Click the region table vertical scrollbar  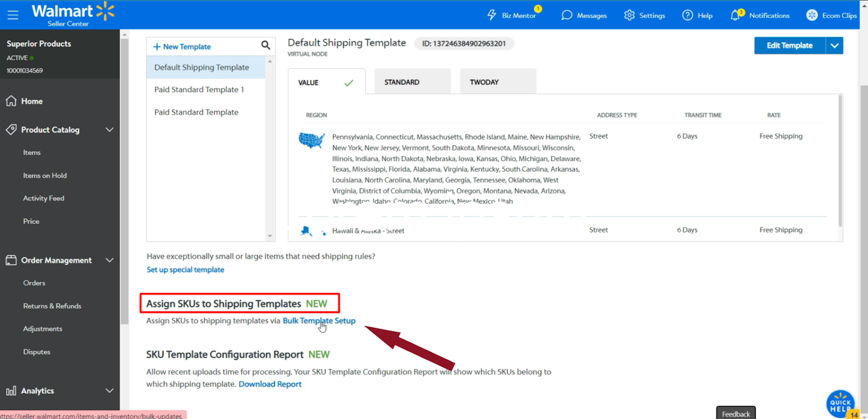tap(840, 160)
